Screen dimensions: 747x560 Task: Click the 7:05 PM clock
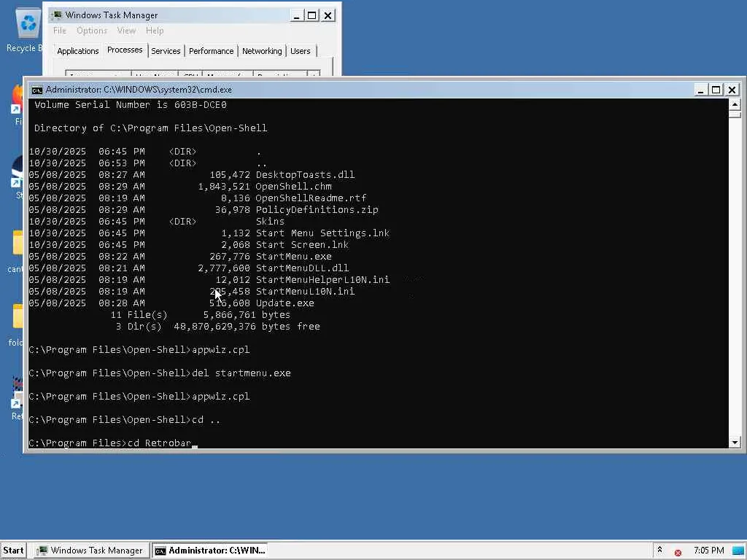(x=709, y=551)
